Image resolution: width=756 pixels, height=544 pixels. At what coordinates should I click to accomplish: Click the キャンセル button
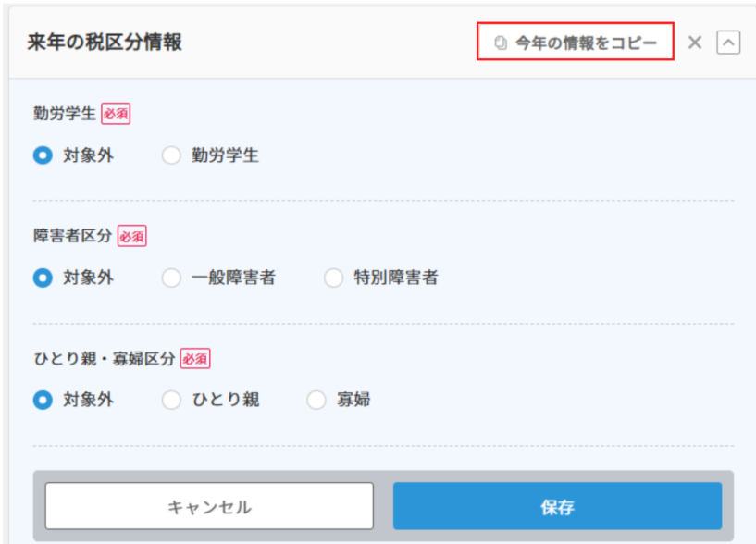(208, 505)
